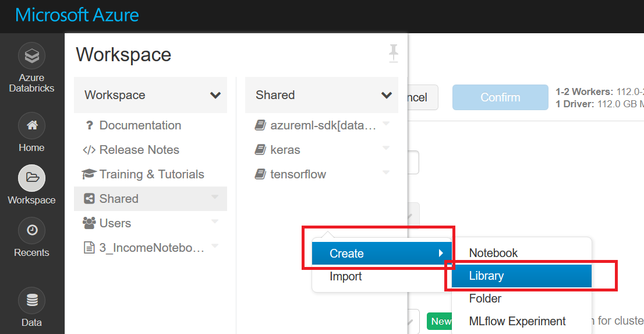Select Library in the Create submenu
The height and width of the screenshot is (334, 644).
tap(522, 276)
